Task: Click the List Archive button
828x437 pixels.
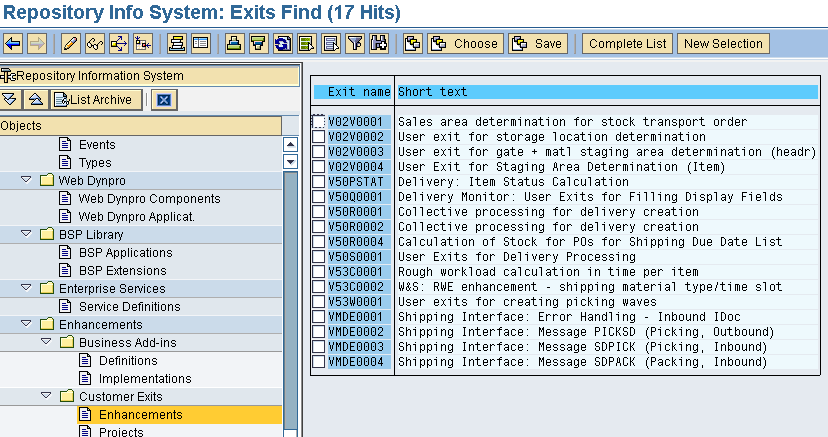Action: [96, 100]
